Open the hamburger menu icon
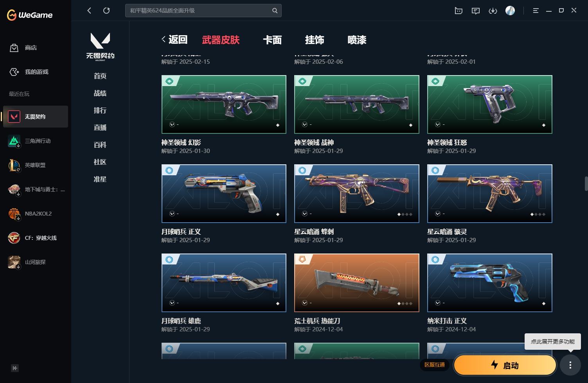 [x=536, y=11]
